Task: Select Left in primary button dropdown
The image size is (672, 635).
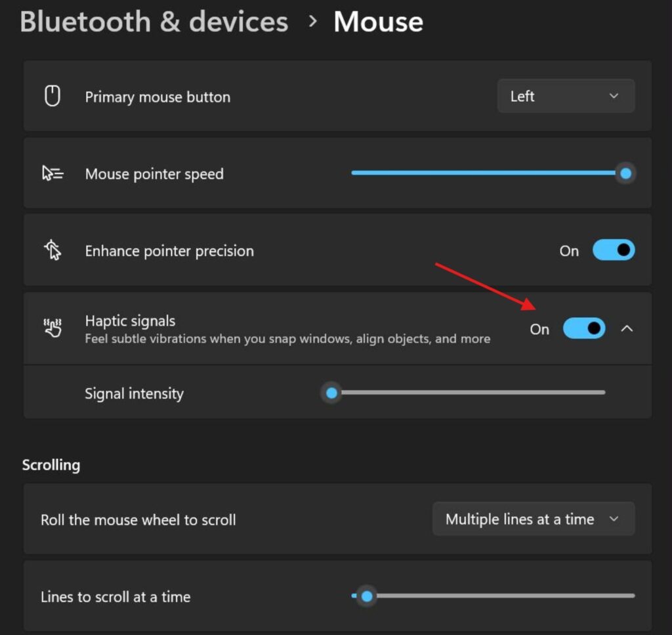Action: [x=522, y=95]
